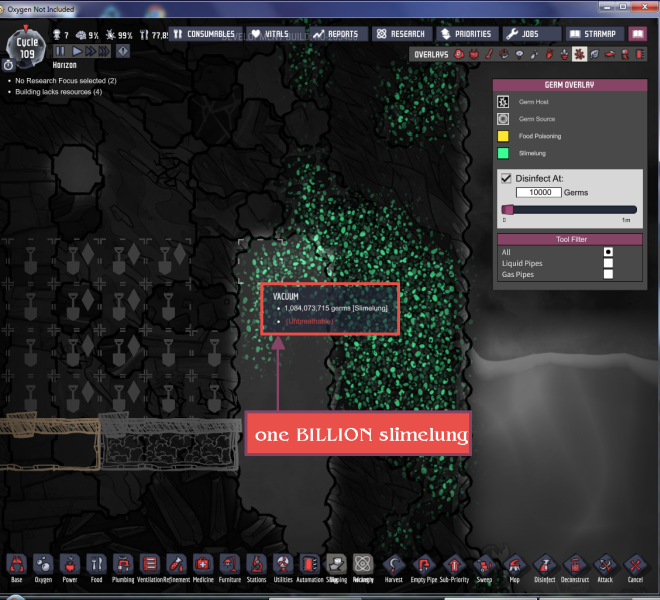Toggle the Disinfect At checkbox
The image size is (660, 600).
506,177
